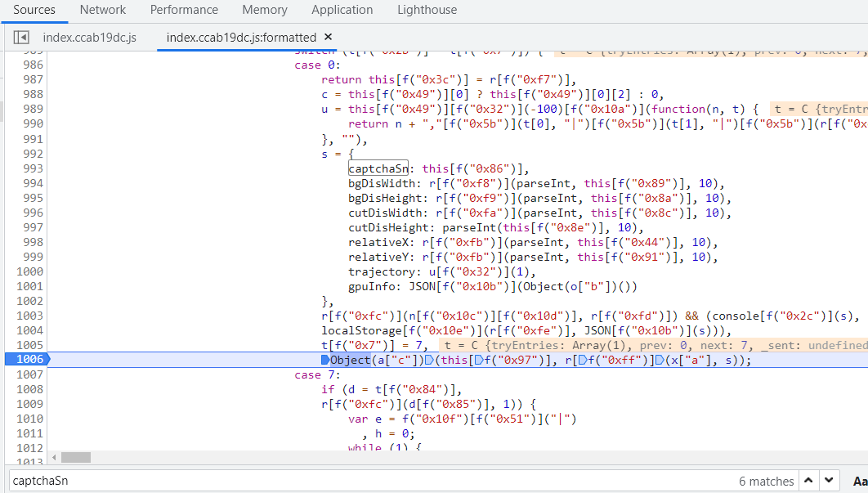
Task: Click the breakpoint marker on line 1006
Action: (28, 360)
